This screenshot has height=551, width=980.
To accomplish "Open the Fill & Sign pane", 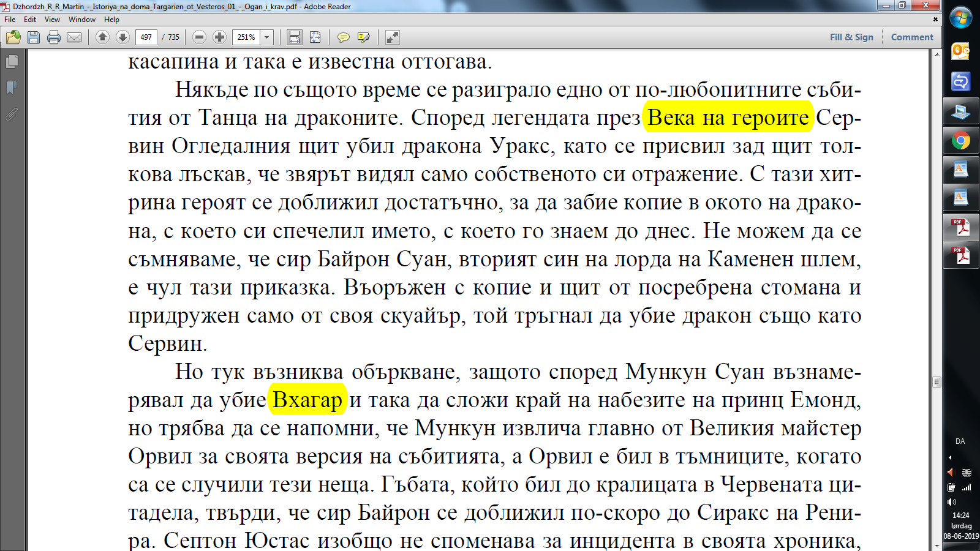I will [x=851, y=37].
